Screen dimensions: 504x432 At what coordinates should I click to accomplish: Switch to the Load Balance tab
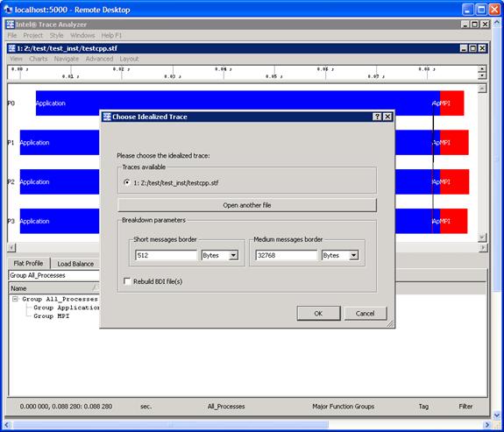pos(75,264)
